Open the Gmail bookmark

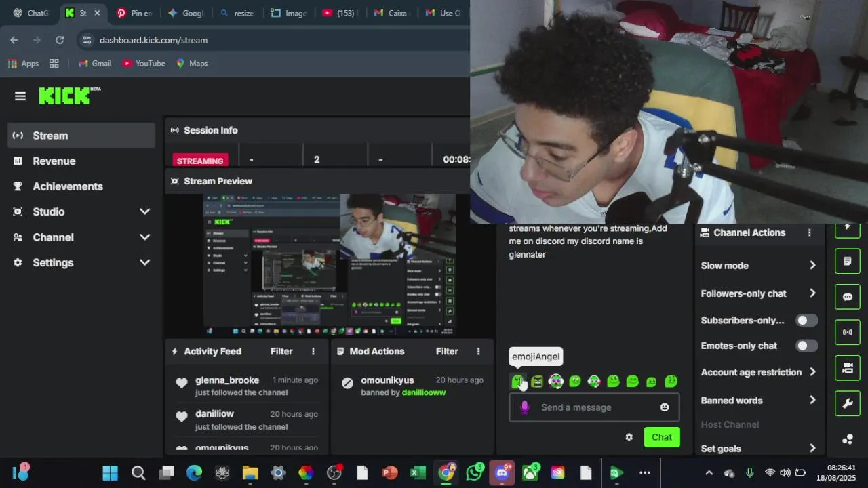[x=95, y=63]
